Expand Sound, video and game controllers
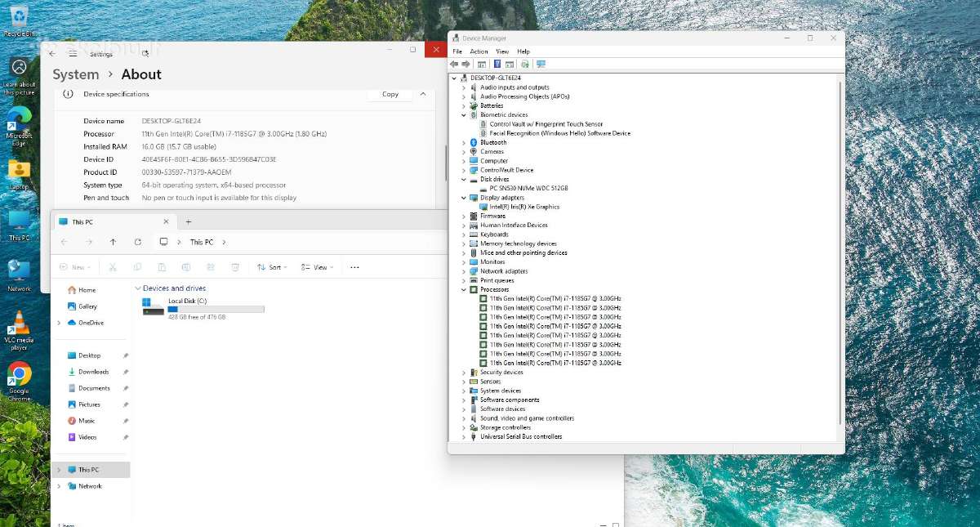Image resolution: width=980 pixels, height=527 pixels. coord(464,418)
